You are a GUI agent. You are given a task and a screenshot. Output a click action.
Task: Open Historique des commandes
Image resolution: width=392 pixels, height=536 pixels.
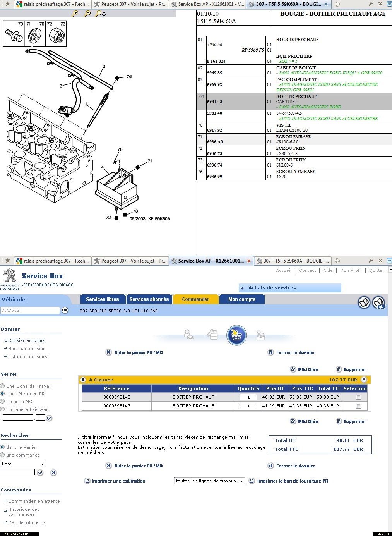click(24, 512)
